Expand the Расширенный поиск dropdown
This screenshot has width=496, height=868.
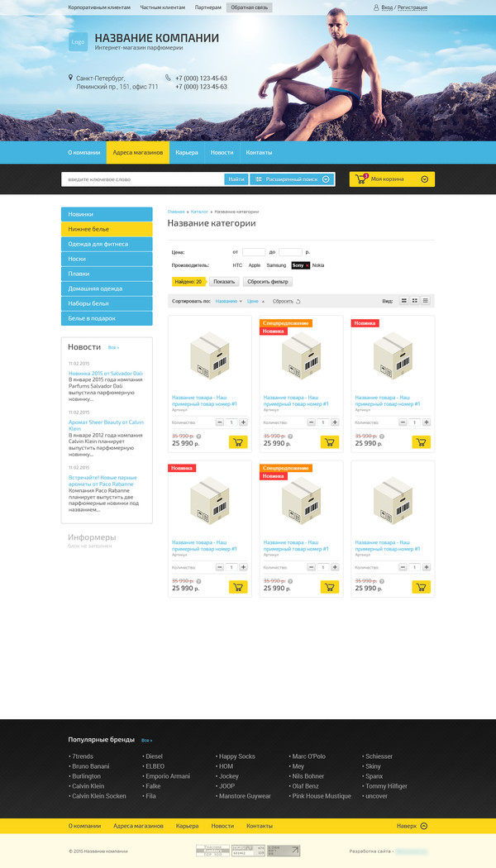click(326, 179)
